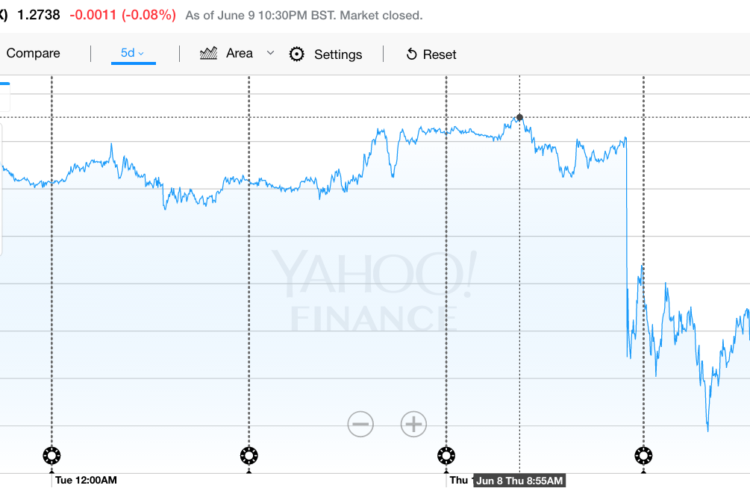Click the Settings text button
The width and height of the screenshot is (750, 500).
click(x=338, y=54)
